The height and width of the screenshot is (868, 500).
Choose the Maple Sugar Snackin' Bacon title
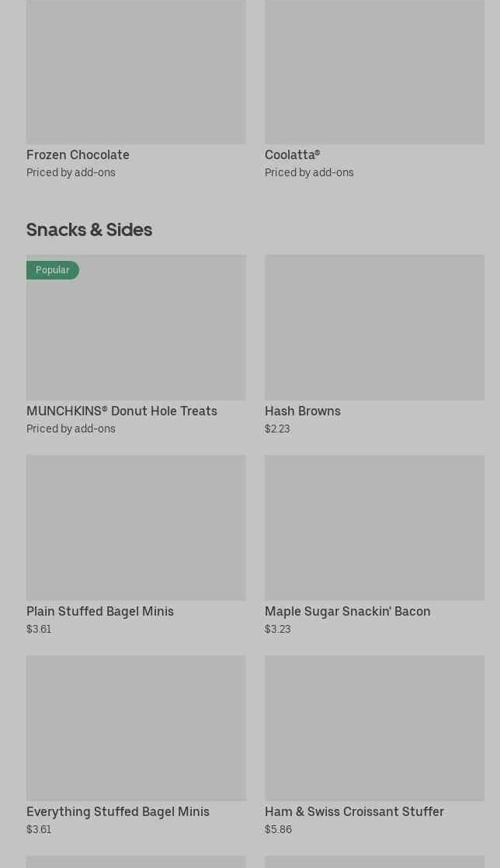347,611
